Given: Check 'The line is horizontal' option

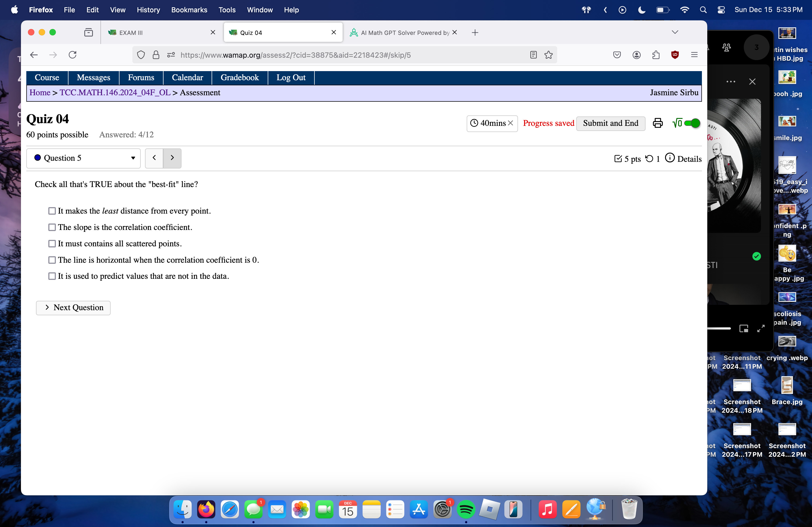Looking at the screenshot, I should click(52, 260).
